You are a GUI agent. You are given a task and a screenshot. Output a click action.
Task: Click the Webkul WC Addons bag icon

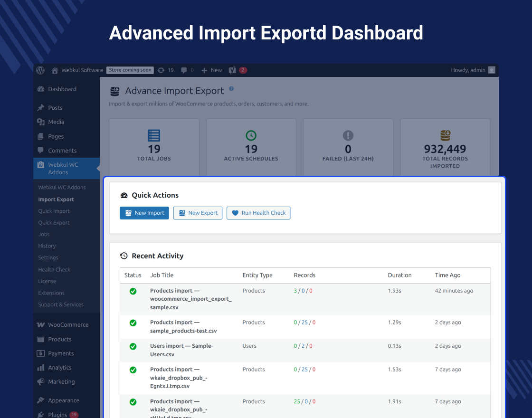tap(41, 165)
